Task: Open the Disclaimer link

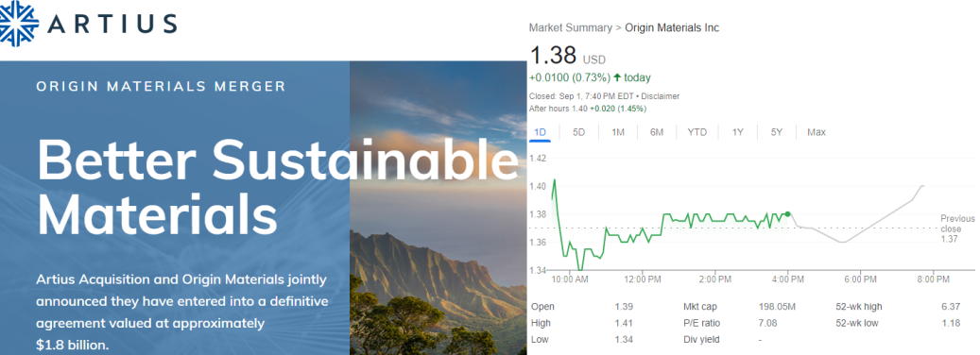Action: click(660, 96)
